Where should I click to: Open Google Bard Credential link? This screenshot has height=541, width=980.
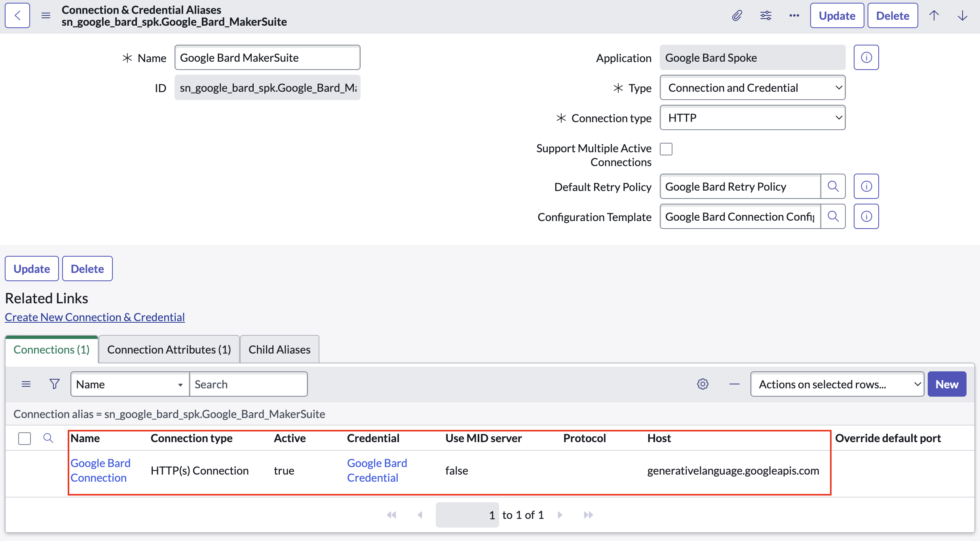(377, 471)
